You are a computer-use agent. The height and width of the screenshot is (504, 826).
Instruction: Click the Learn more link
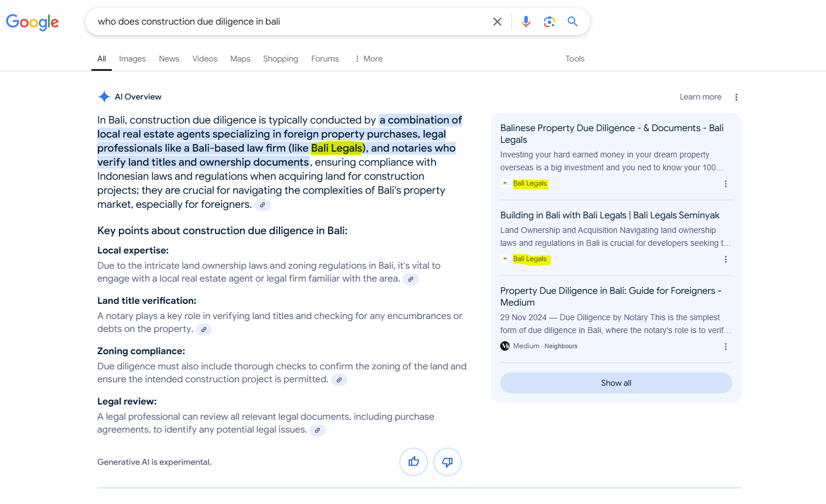point(701,97)
